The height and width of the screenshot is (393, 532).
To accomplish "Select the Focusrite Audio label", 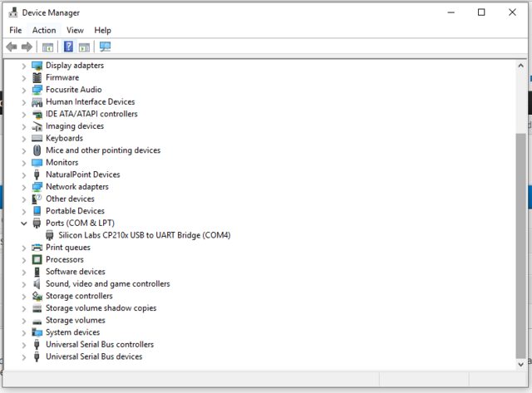I will pos(74,90).
